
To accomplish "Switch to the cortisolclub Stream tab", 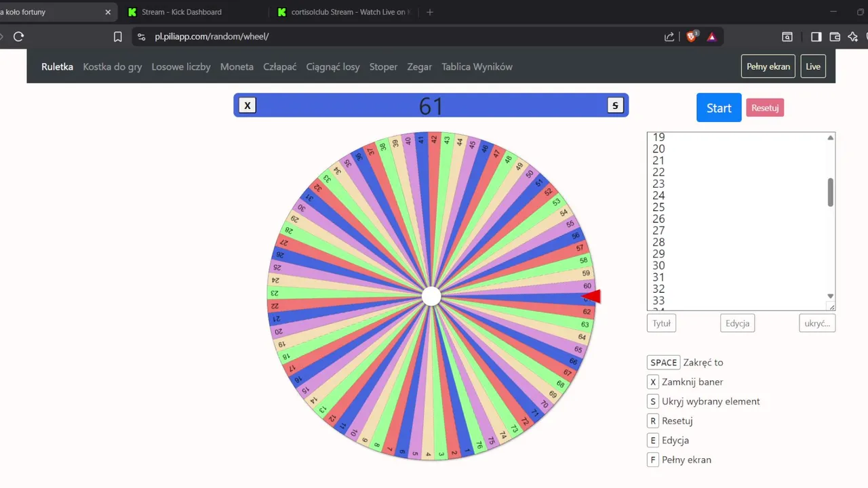I will tap(344, 12).
